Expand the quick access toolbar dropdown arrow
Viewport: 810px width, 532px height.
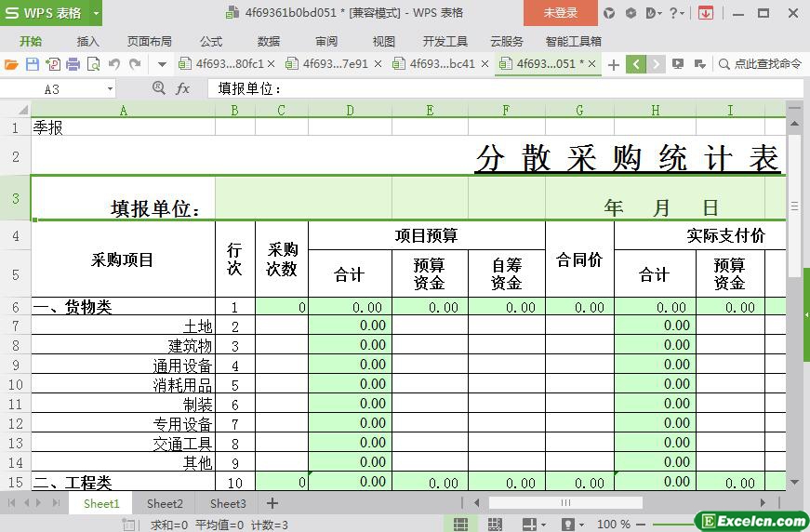tap(162, 64)
